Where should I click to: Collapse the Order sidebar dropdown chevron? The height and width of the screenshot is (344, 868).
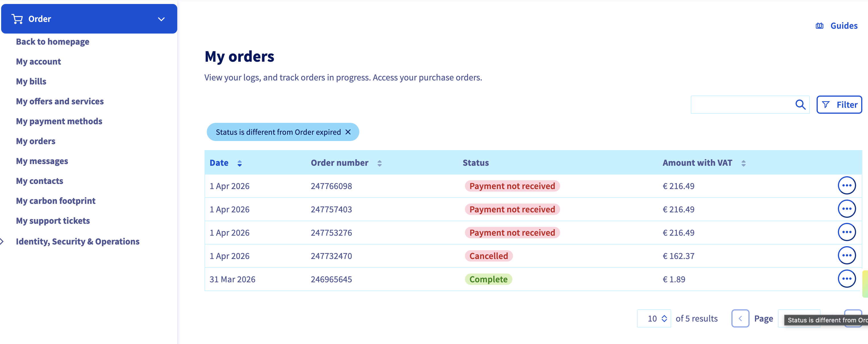click(x=161, y=19)
